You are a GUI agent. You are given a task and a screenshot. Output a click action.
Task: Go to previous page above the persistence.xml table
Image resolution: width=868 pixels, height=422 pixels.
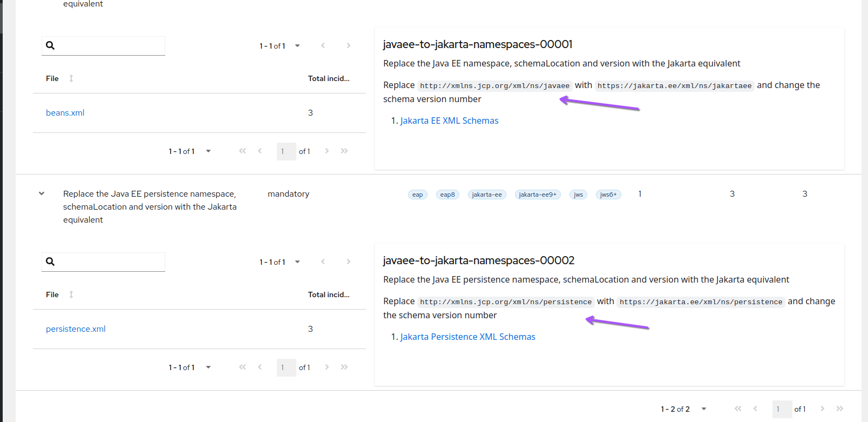(x=323, y=262)
